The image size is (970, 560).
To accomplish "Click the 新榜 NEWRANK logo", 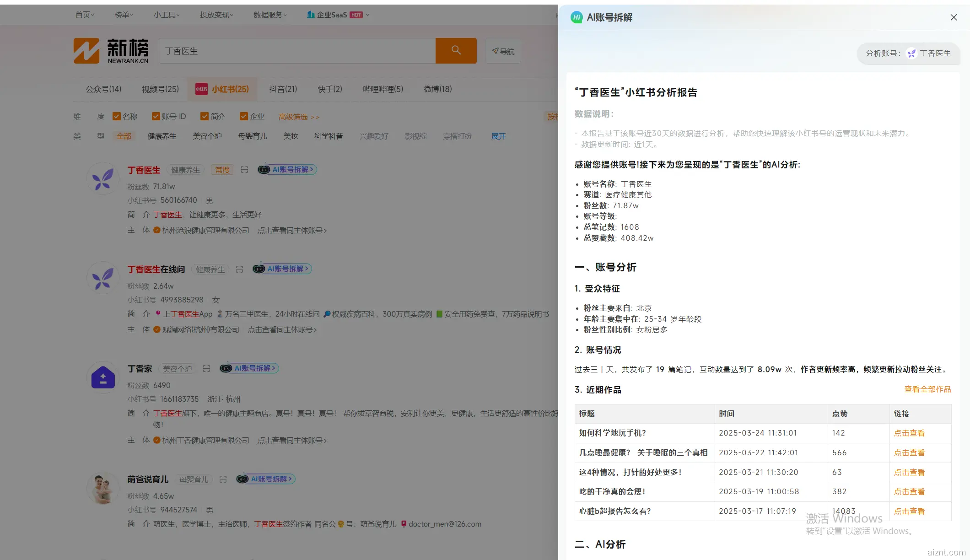I will 111,51.
